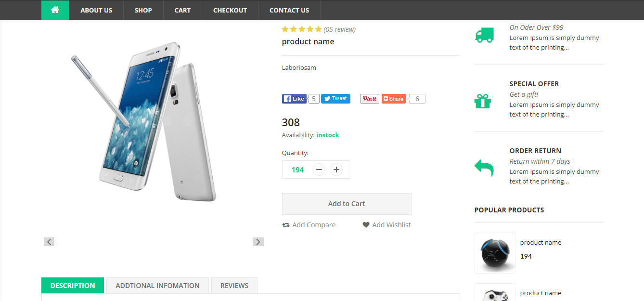The width and height of the screenshot is (644, 301).
Task: Click the black speaker product thumbnail
Action: click(495, 253)
